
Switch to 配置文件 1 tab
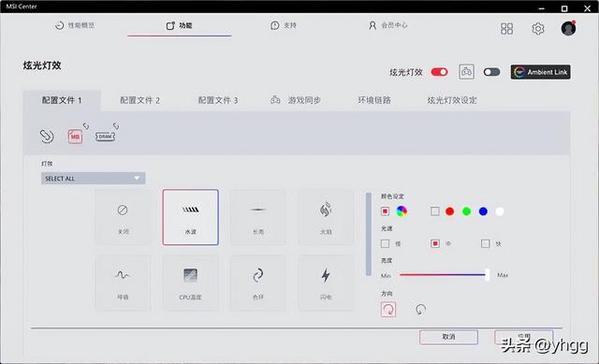[62, 100]
